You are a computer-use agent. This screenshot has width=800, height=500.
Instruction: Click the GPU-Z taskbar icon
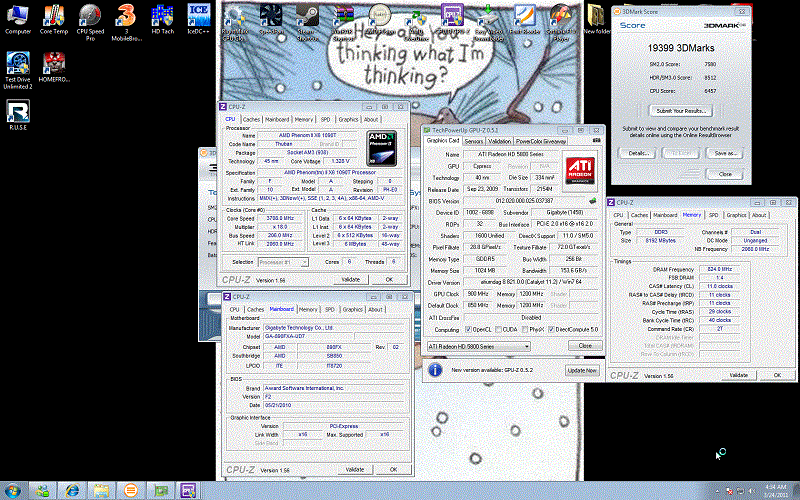161,491
